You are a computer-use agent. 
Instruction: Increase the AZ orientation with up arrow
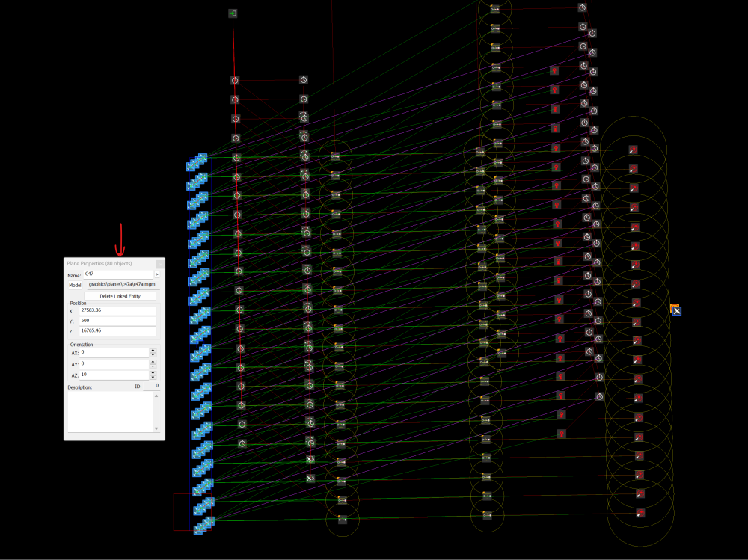point(153,372)
